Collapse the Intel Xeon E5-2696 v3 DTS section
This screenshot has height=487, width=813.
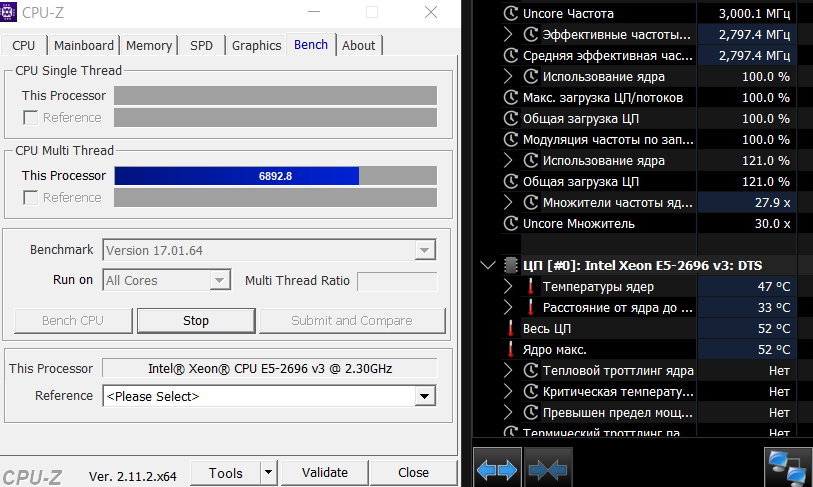coord(487,266)
